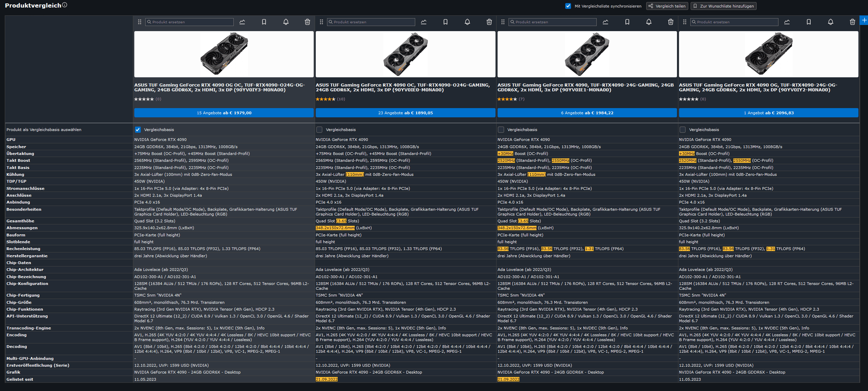Open 23 Angebote ab € 1890,05

click(x=405, y=113)
